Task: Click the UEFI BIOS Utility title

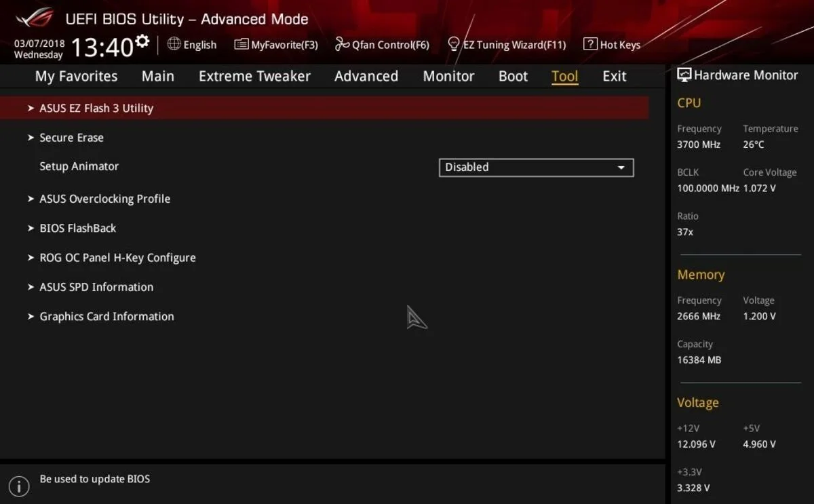Action: 187,19
